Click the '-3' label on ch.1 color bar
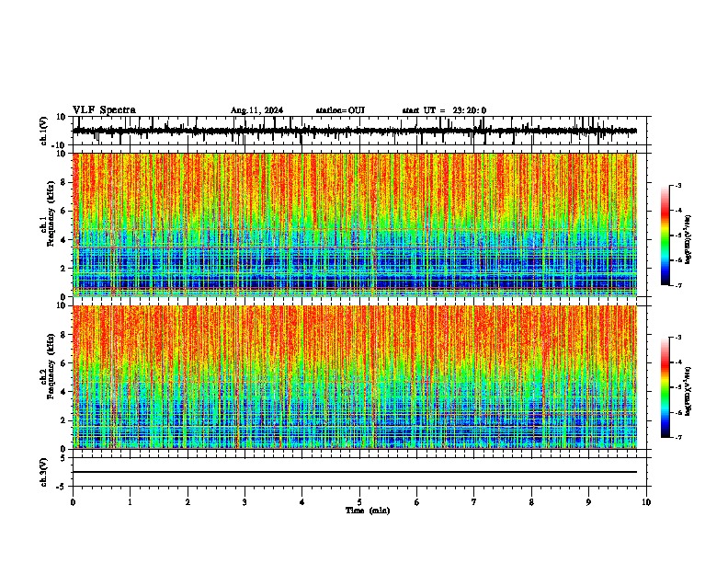The width and height of the screenshot is (728, 563). (677, 185)
